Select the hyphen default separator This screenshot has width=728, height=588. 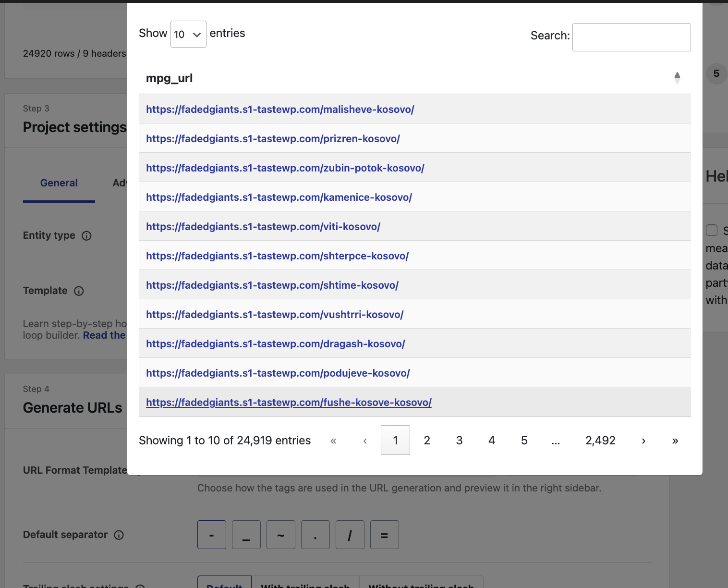pyautogui.click(x=212, y=535)
